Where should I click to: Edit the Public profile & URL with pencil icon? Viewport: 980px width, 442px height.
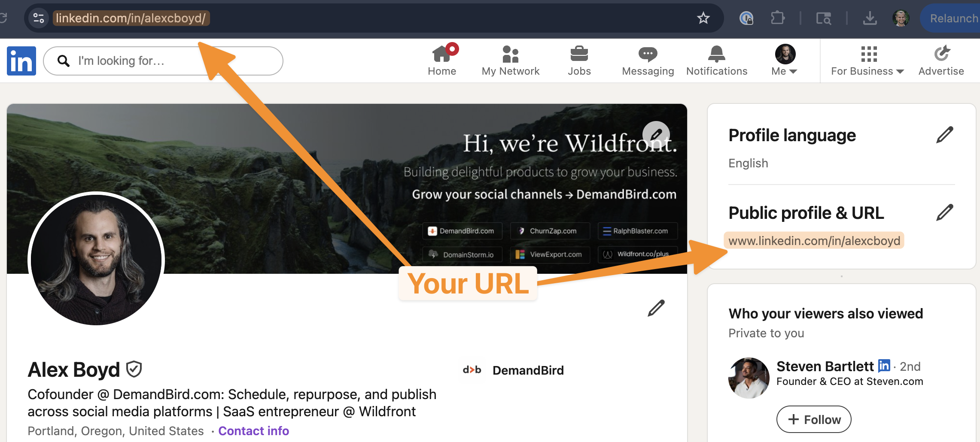pyautogui.click(x=945, y=212)
